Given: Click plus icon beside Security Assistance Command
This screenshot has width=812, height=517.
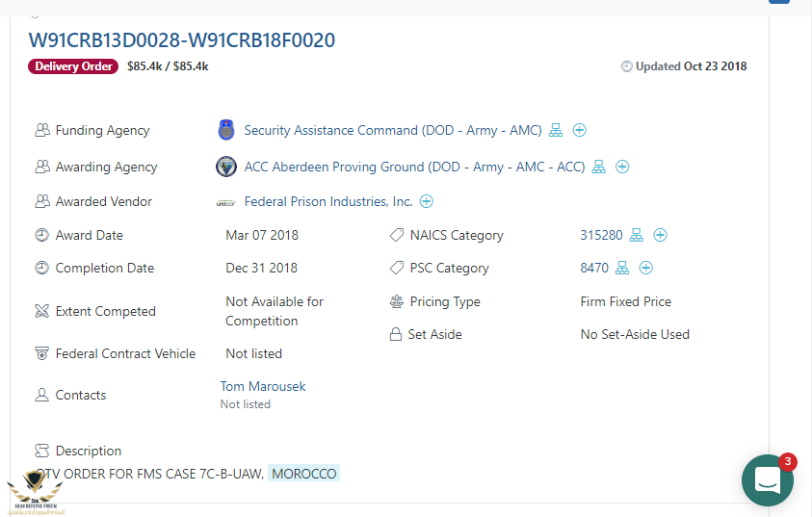Looking at the screenshot, I should click(580, 131).
